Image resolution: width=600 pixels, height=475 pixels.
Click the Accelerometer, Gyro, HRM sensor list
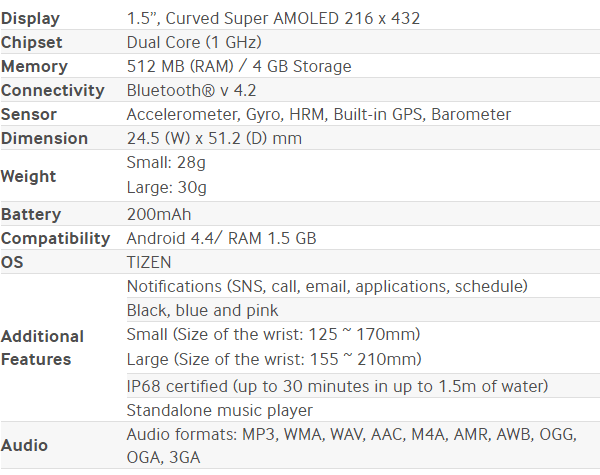click(x=319, y=114)
